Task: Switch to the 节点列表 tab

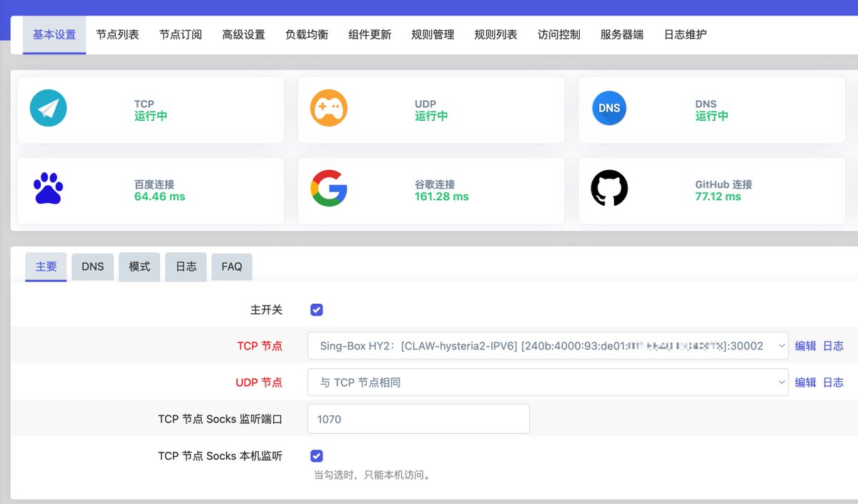Action: 117,34
